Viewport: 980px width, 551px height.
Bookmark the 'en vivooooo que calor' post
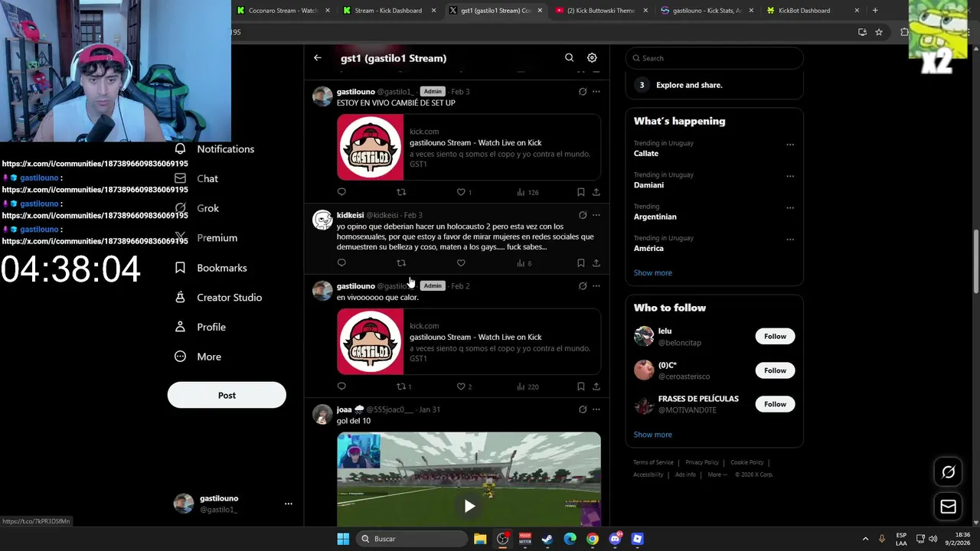click(581, 386)
